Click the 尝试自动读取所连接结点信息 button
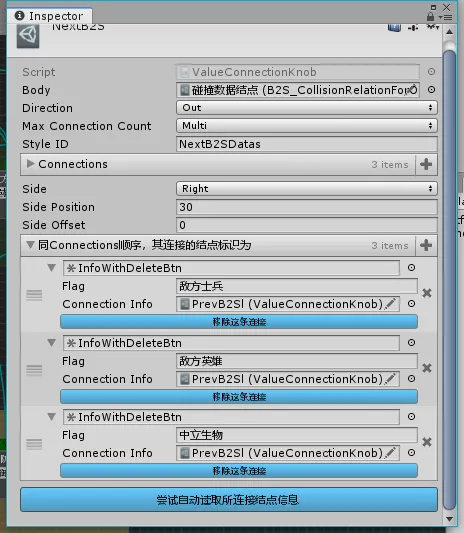 [229, 500]
